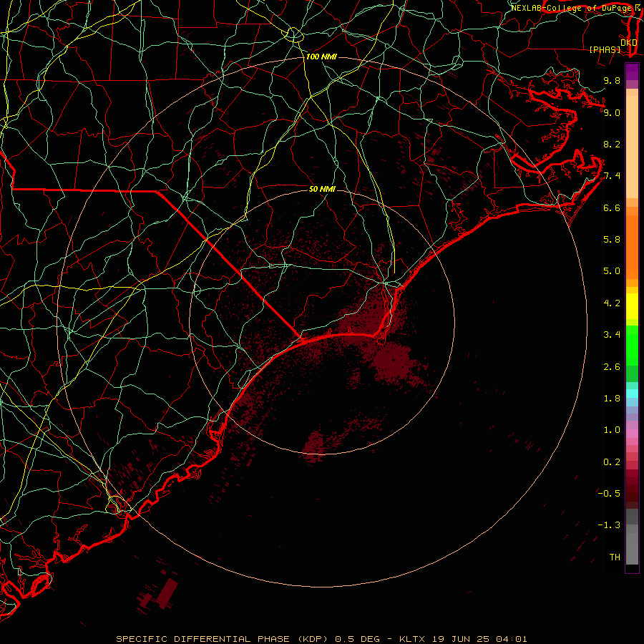Click the -1.3 value on the color scale

609,525
